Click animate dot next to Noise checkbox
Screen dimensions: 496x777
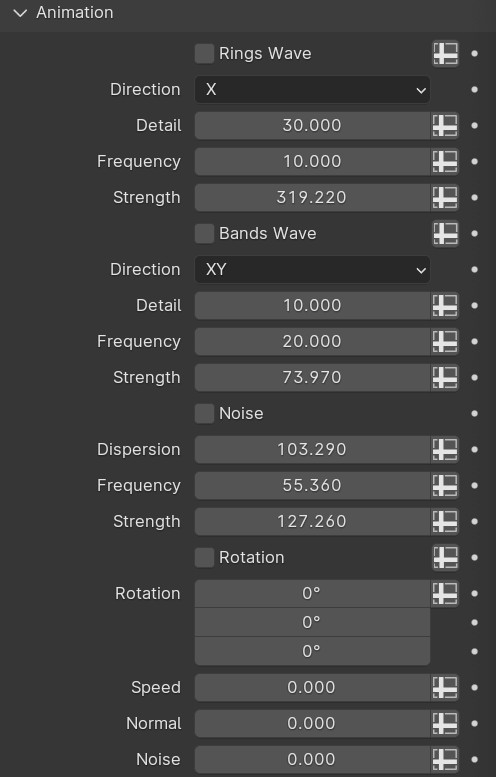click(x=474, y=413)
